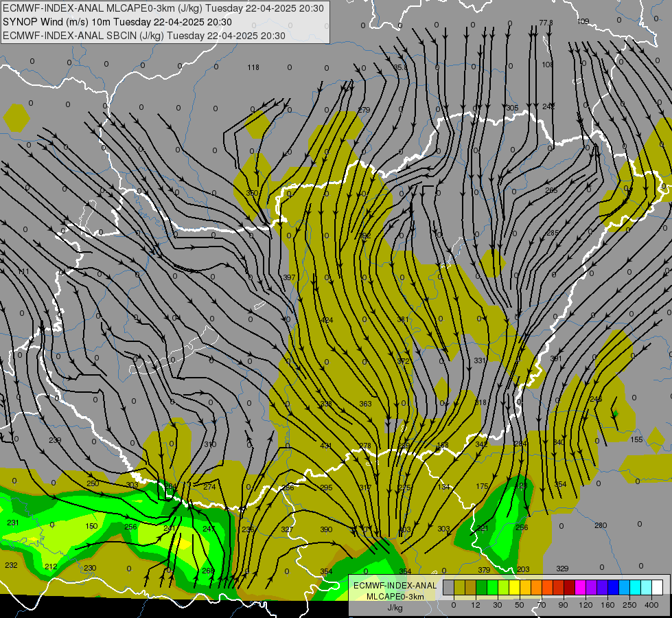Click the map value 175
The image size is (672, 618).
click(x=482, y=486)
